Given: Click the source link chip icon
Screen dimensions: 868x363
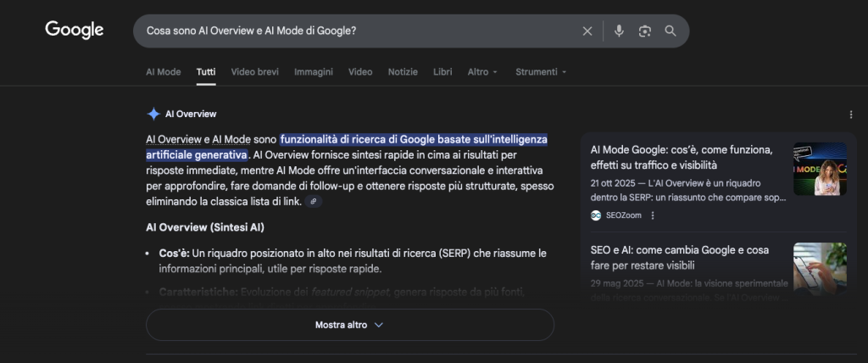Looking at the screenshot, I should 314,202.
